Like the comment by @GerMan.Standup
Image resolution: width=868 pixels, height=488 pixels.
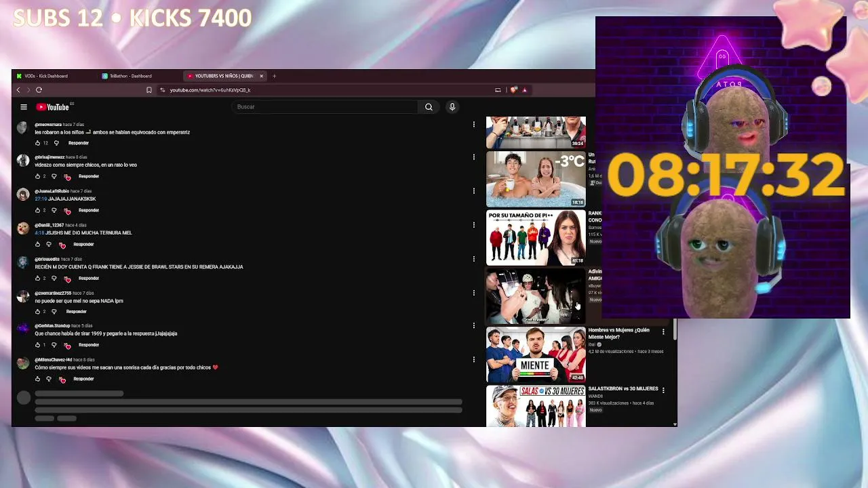click(x=38, y=345)
